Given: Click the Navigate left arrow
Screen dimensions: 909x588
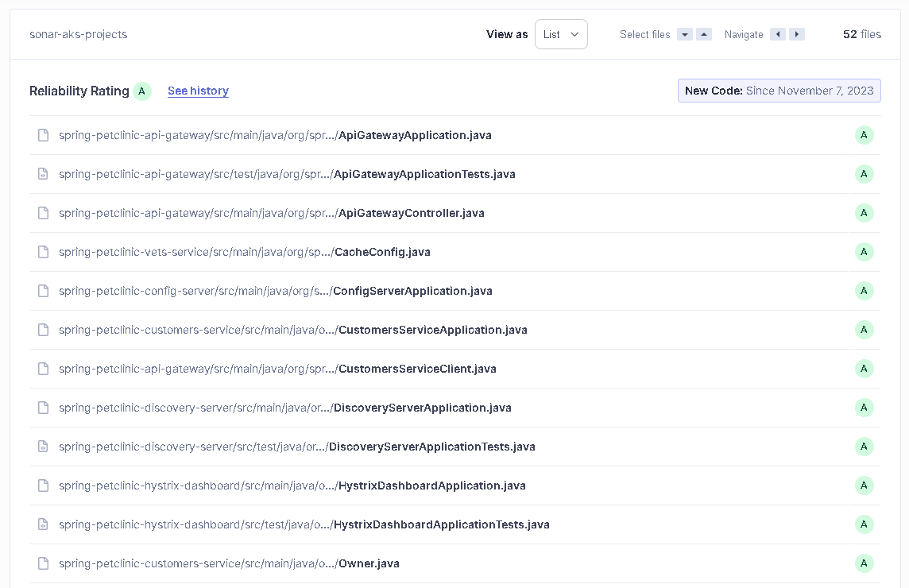Looking at the screenshot, I should click(x=778, y=34).
